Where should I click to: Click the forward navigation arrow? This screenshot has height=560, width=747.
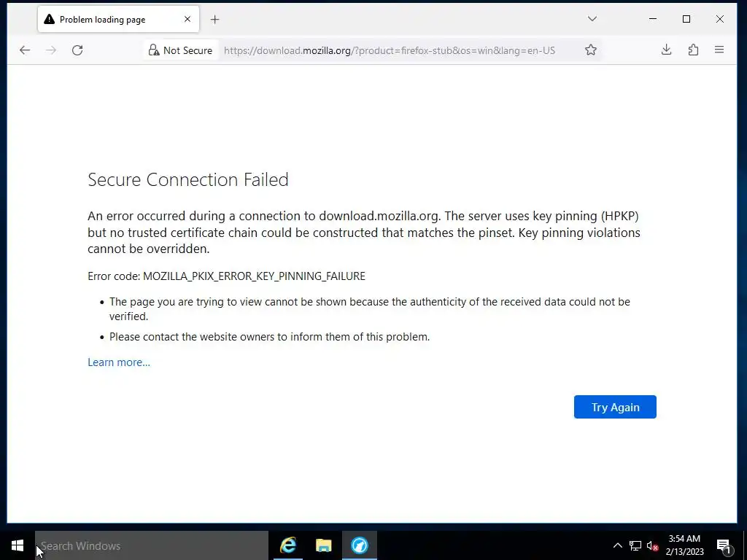pos(51,50)
